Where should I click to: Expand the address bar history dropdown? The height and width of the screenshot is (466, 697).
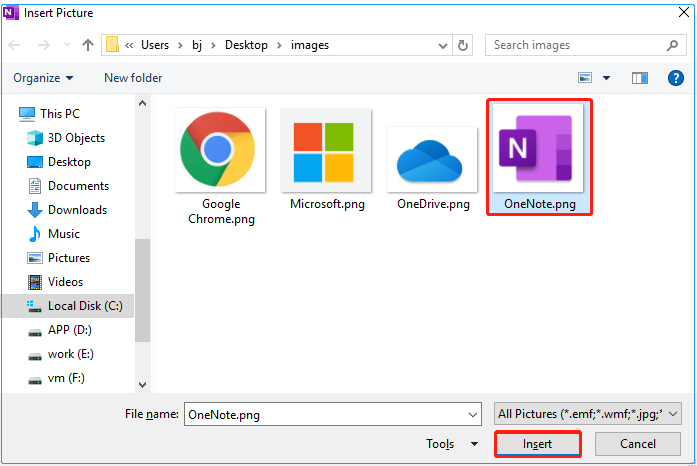coord(443,45)
